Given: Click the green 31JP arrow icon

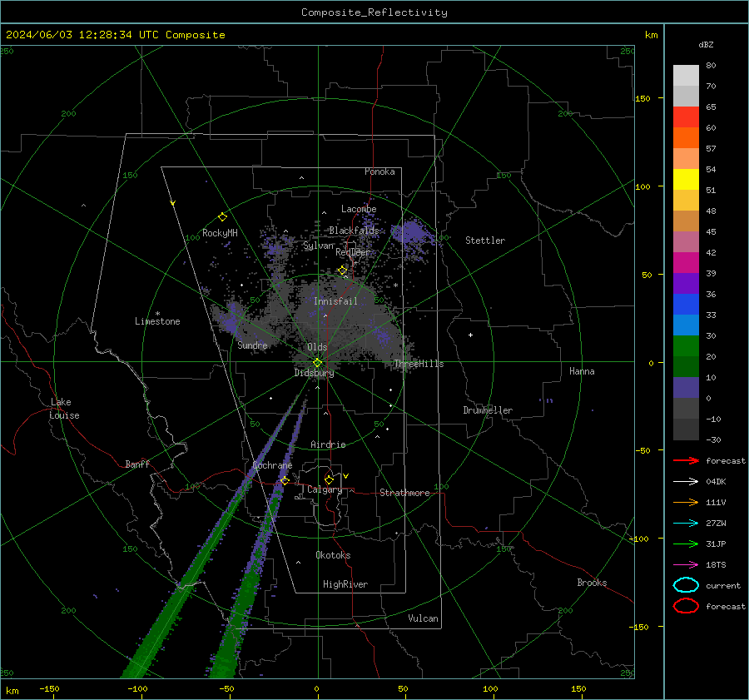Looking at the screenshot, I should click(686, 544).
